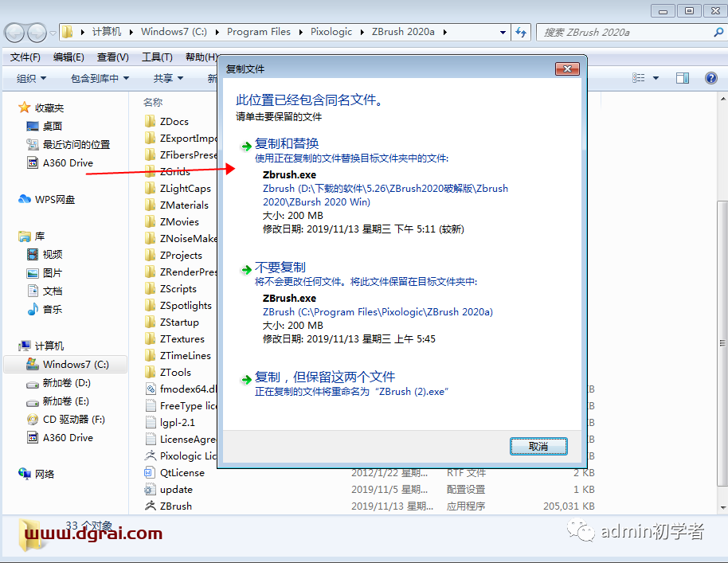Viewport: 728px width, 563px height.
Task: Open the 文件(F) menu
Action: click(25, 57)
